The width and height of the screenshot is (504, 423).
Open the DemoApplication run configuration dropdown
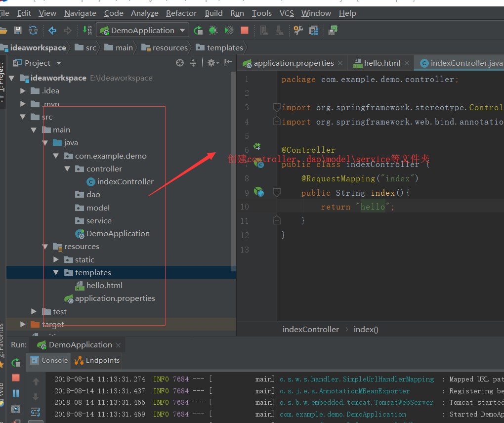142,31
